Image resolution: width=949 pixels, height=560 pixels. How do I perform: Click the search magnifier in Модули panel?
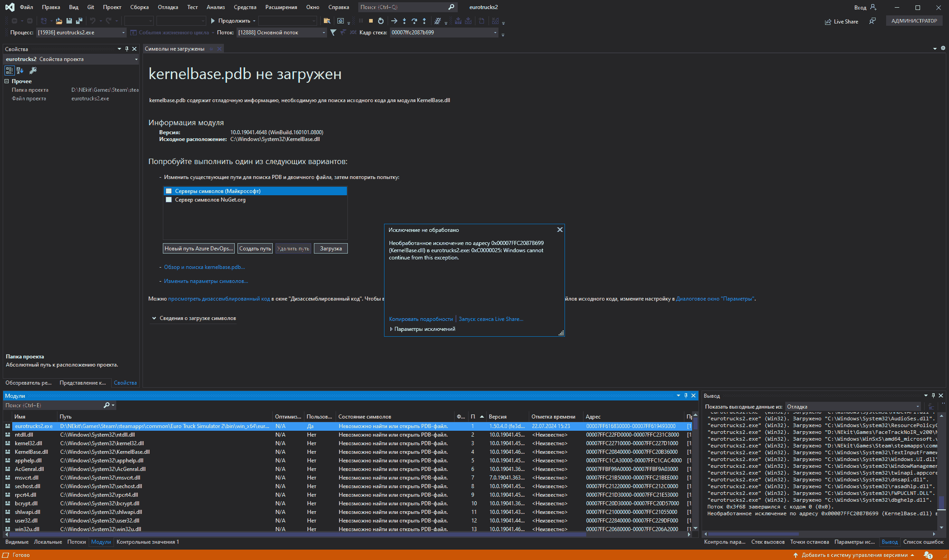(107, 405)
